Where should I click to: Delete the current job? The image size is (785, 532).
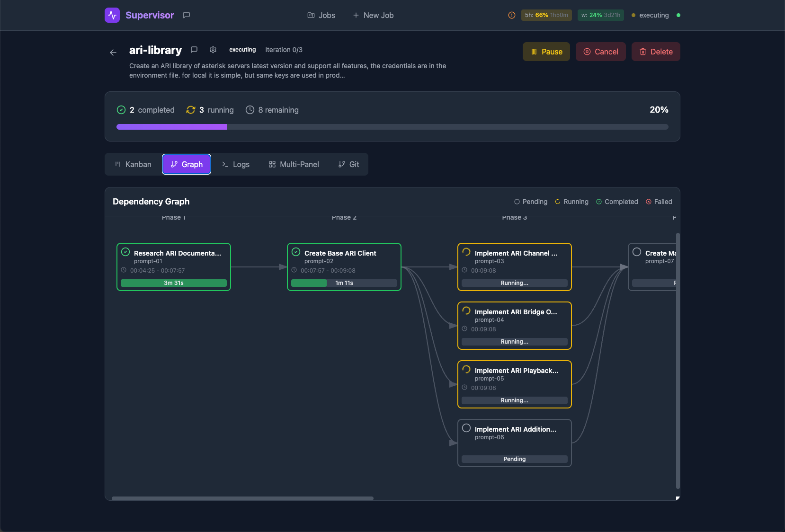tap(656, 52)
